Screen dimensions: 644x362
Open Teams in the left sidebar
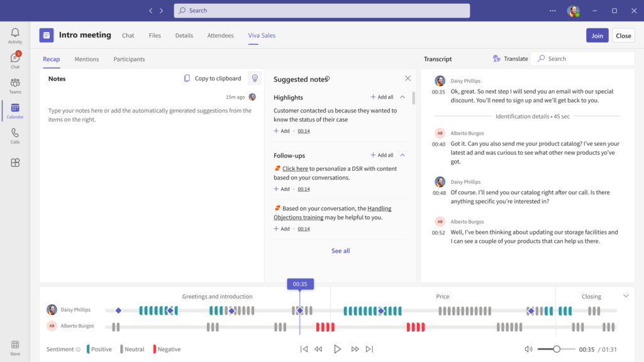(x=15, y=85)
